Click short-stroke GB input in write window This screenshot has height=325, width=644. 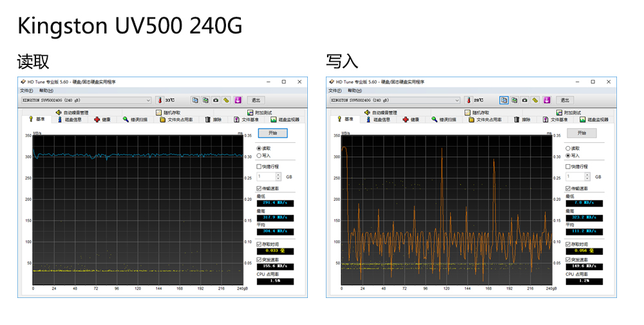point(575,176)
